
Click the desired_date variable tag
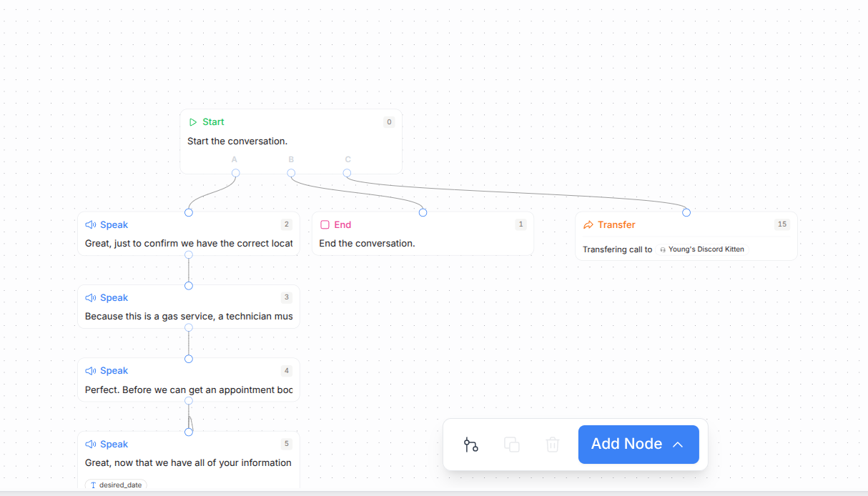(x=115, y=485)
